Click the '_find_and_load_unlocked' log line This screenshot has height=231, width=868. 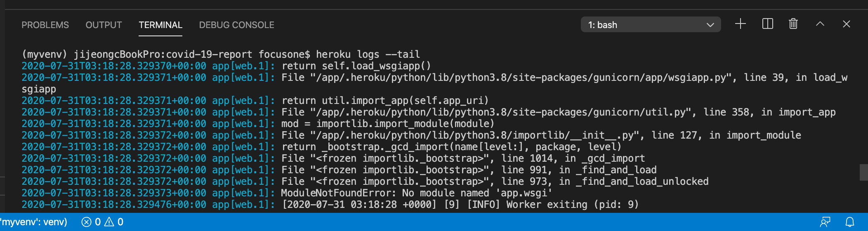tap(495, 181)
